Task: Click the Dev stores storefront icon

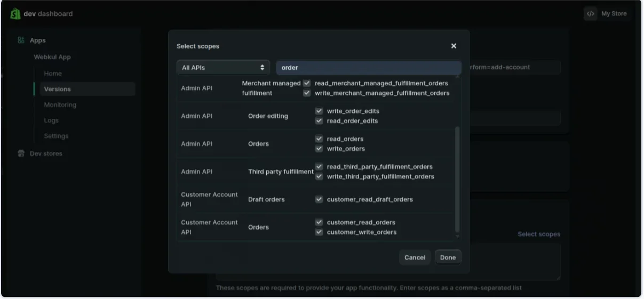Action: click(x=21, y=153)
